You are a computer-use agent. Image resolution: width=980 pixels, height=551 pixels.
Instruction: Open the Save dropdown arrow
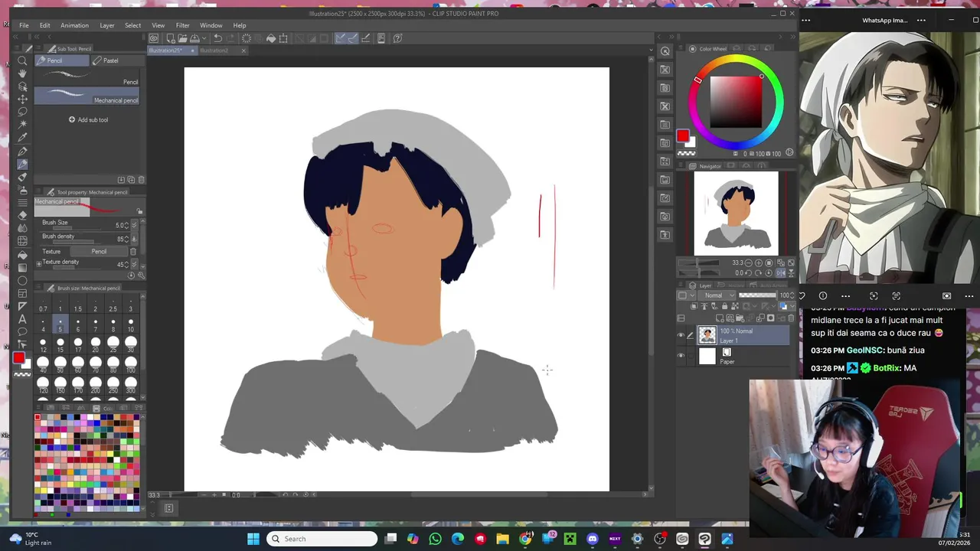203,38
